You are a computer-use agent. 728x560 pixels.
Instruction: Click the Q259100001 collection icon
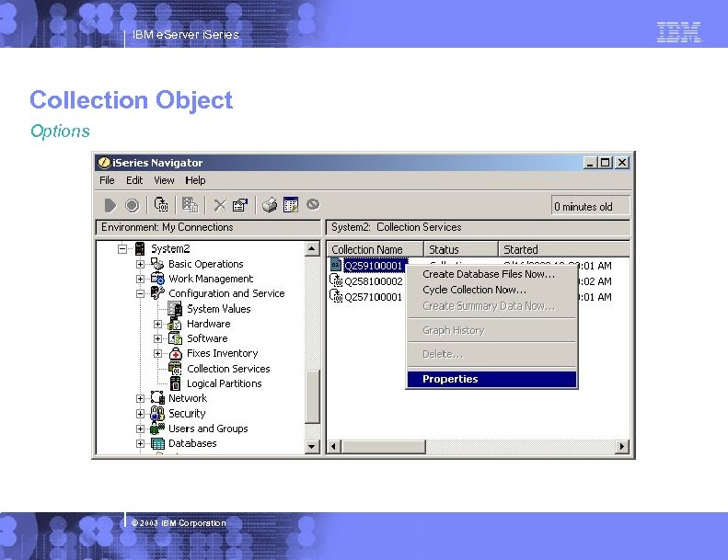(x=336, y=265)
